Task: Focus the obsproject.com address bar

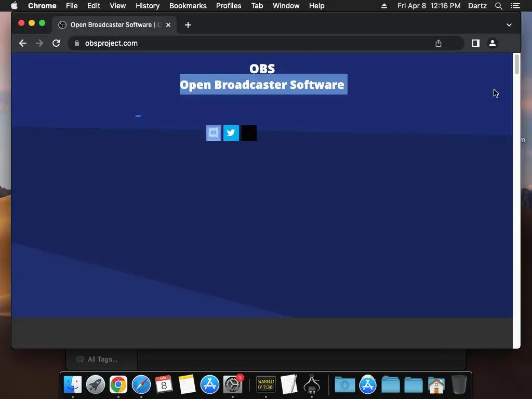Action: tap(267, 43)
